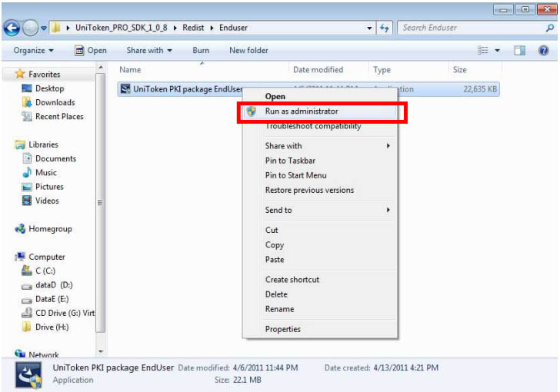Click navigation pane scrollbar down arrow
The height and width of the screenshot is (392, 560).
101,352
